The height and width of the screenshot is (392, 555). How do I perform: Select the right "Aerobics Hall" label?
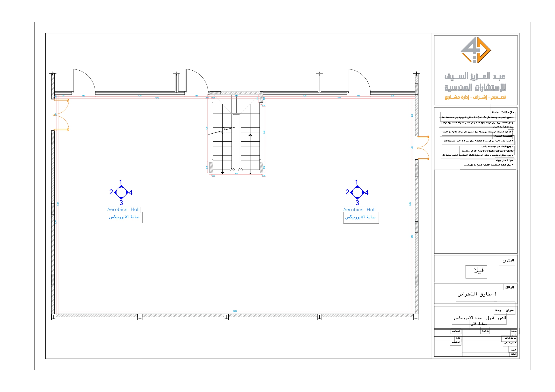(x=359, y=210)
